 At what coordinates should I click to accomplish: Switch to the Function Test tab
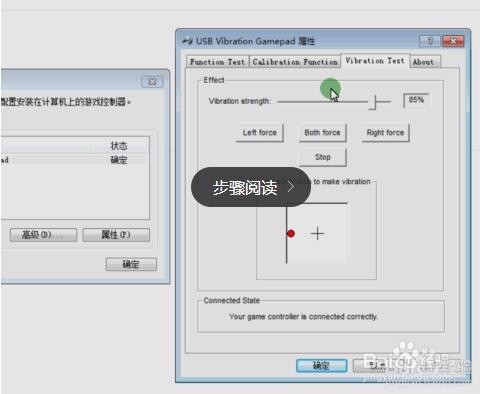tap(217, 62)
